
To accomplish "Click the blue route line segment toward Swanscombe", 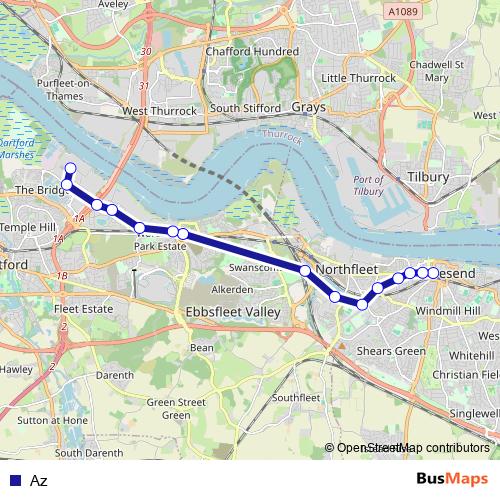I will [243, 252].
